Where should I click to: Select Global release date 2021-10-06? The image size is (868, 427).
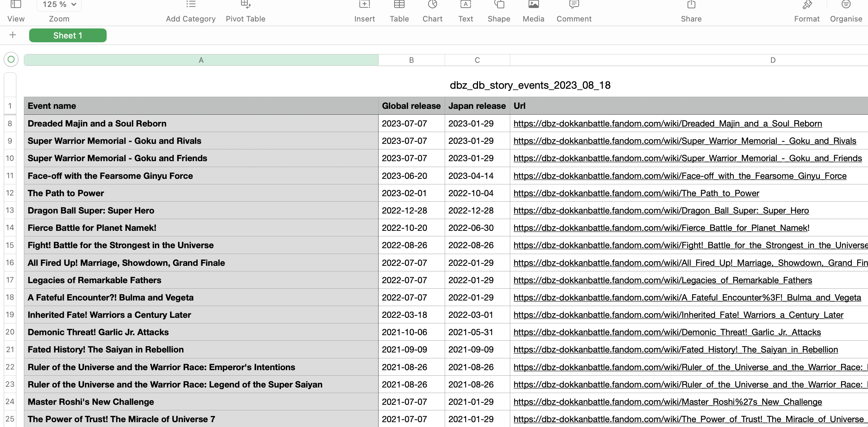point(411,332)
